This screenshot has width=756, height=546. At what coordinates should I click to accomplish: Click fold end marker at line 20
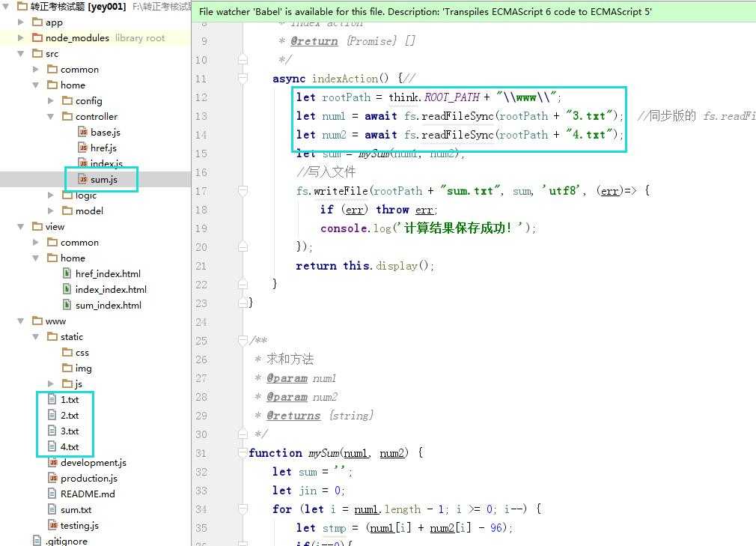[243, 247]
